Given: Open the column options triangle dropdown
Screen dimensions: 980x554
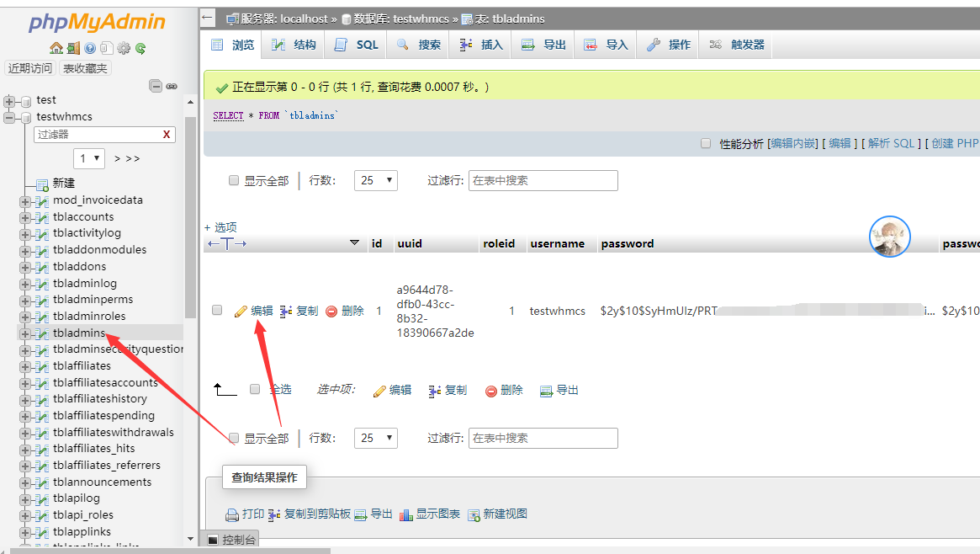Looking at the screenshot, I should click(354, 242).
